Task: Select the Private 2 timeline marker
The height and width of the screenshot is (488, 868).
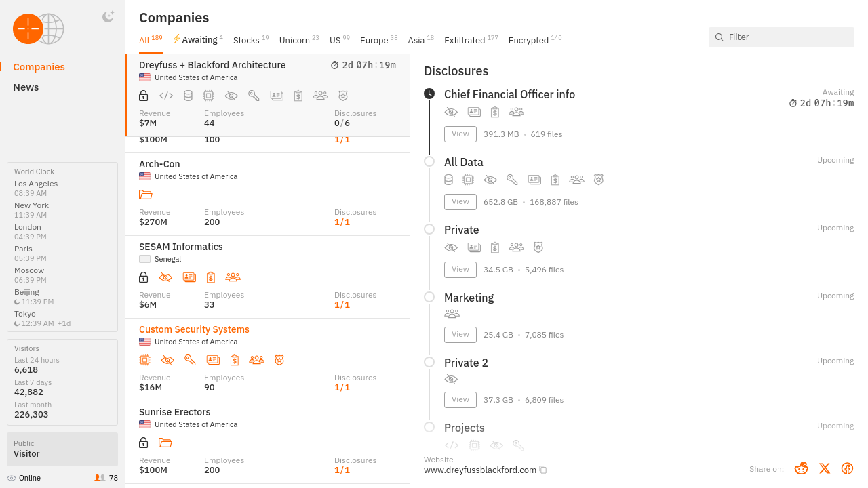Action: click(x=429, y=362)
